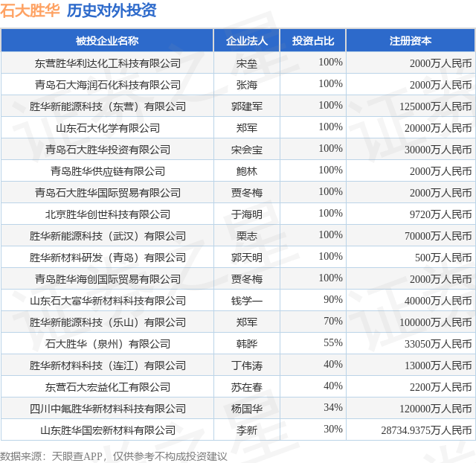Click 石大胜华（泉州）有限公司 cell
The height and width of the screenshot is (463, 476).
[107, 344]
